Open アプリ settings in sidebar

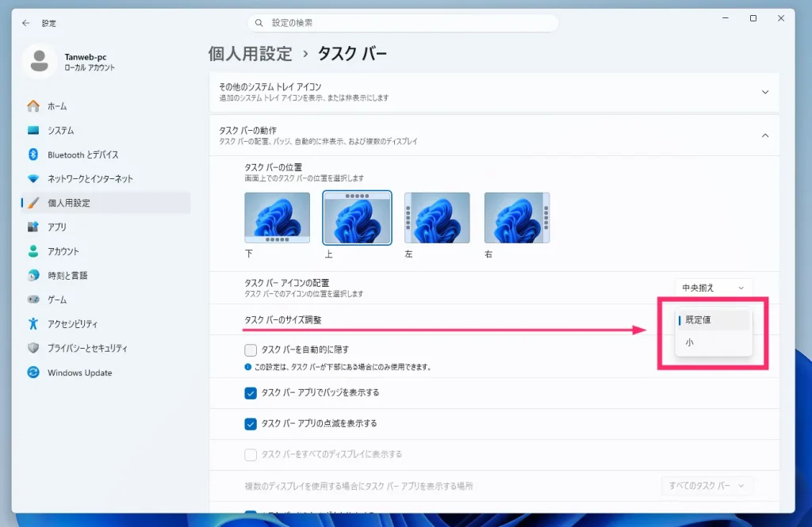click(105, 227)
